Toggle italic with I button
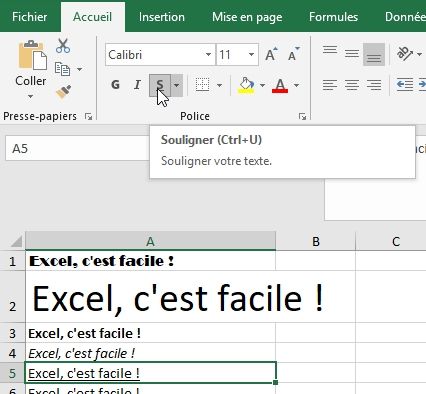The image size is (426, 394). pos(137,85)
